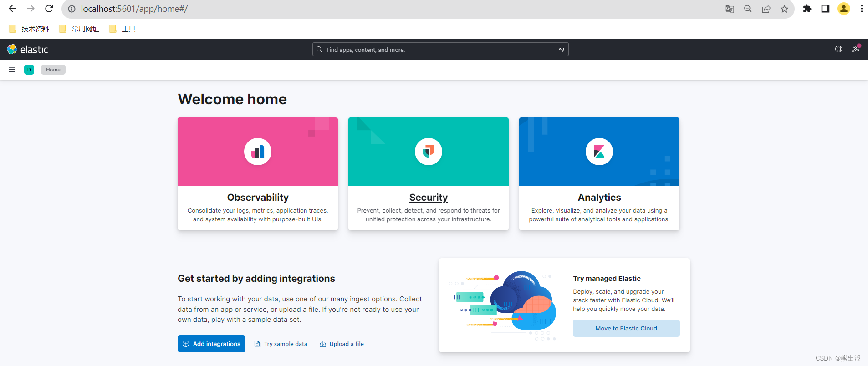The image size is (868, 366).
Task: Click the browser address bar URL
Action: (x=134, y=9)
